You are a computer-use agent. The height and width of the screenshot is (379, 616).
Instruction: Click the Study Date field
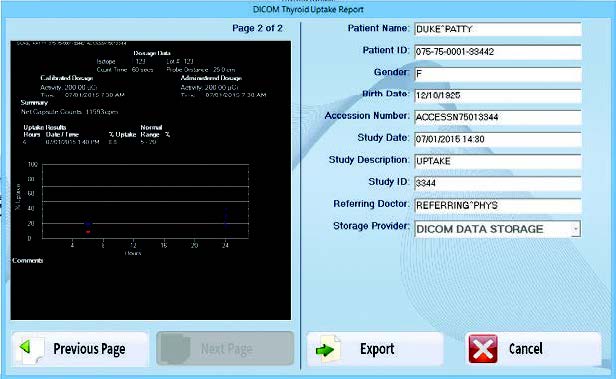[497, 139]
